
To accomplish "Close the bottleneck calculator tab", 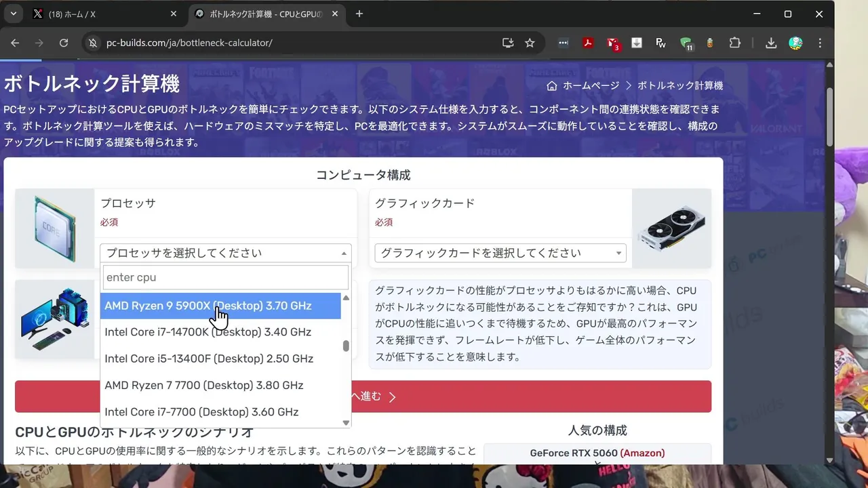I will [336, 14].
